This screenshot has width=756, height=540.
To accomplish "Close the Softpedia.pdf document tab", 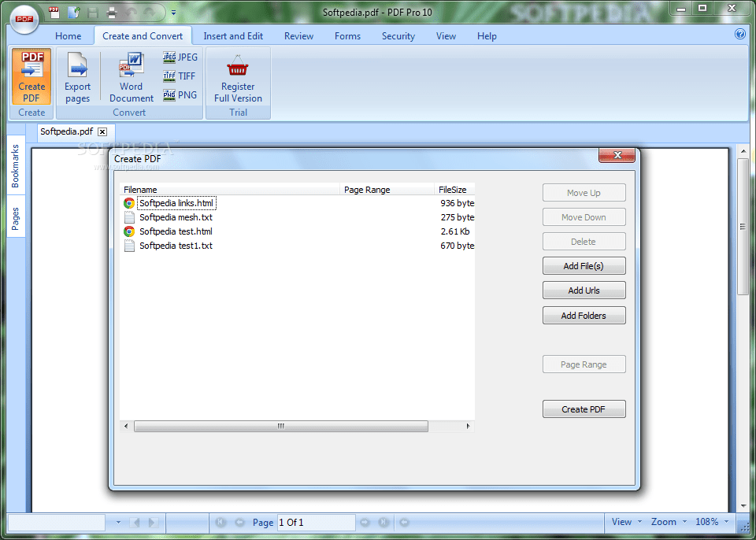I will click(102, 131).
